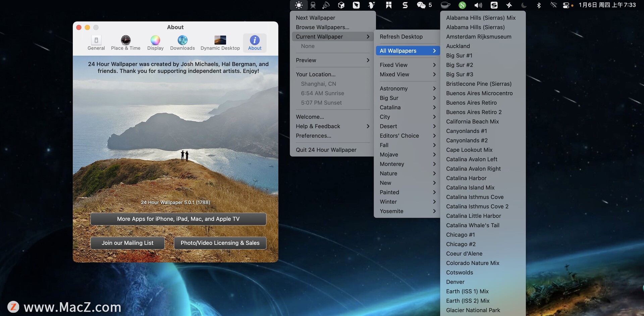Expand the Mixed View submenu
Image resolution: width=644 pixels, height=316 pixels.
point(408,74)
